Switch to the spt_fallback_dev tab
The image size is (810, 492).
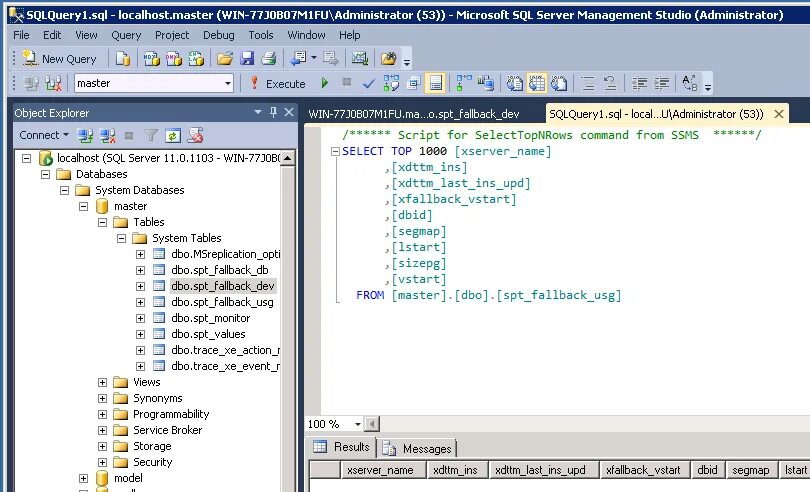[x=414, y=114]
